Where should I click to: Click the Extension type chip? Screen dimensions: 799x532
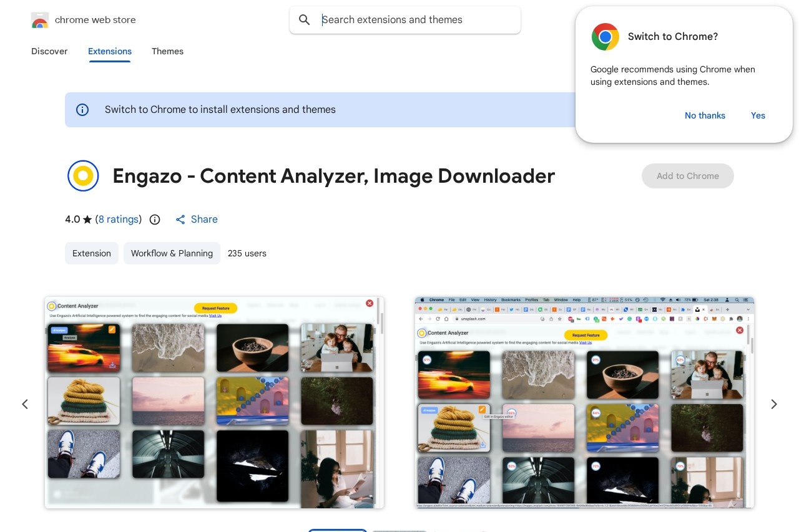(x=92, y=253)
